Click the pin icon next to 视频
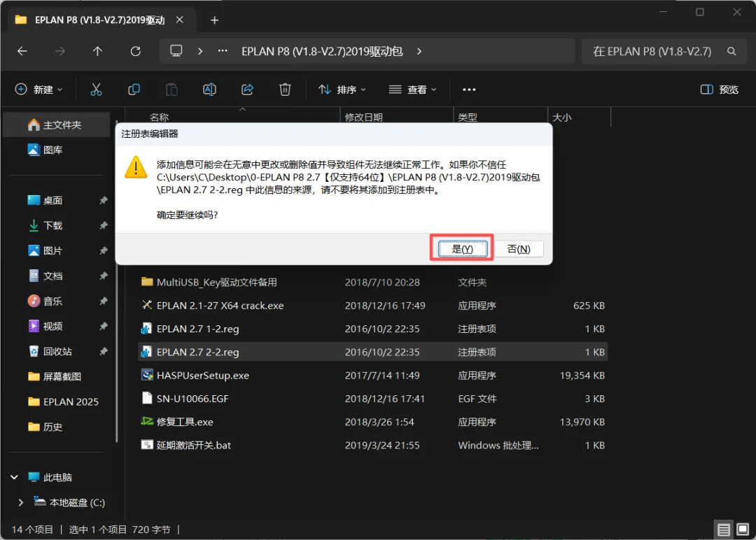The height and width of the screenshot is (540, 756). pyautogui.click(x=103, y=326)
